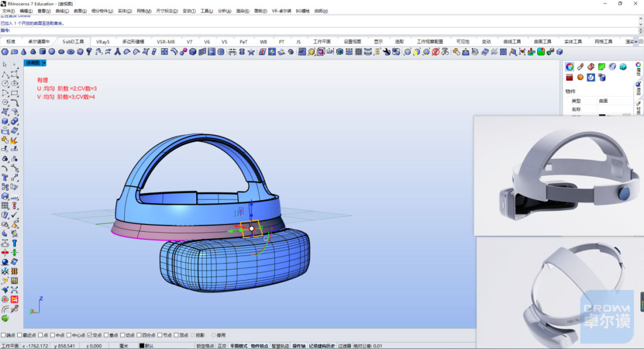644x349 pixels.
Task: Open the color wheel material icon in properties panel
Action: (x=569, y=67)
